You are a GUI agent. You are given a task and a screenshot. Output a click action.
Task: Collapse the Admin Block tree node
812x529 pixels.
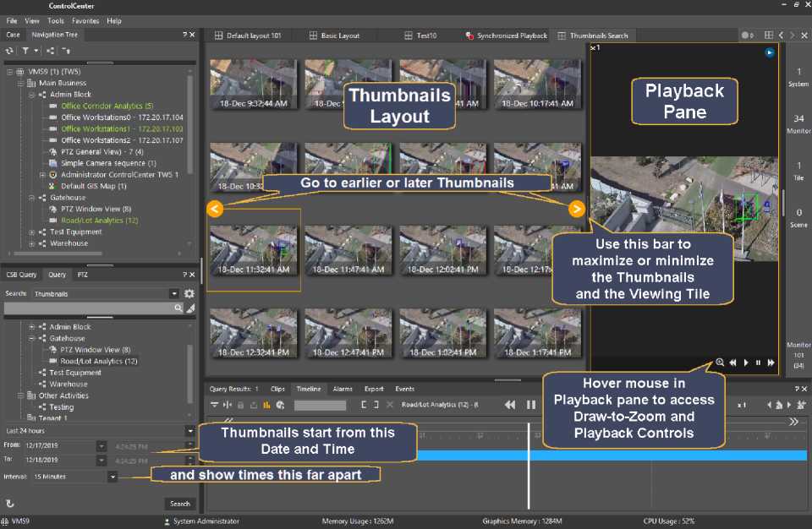[31, 95]
